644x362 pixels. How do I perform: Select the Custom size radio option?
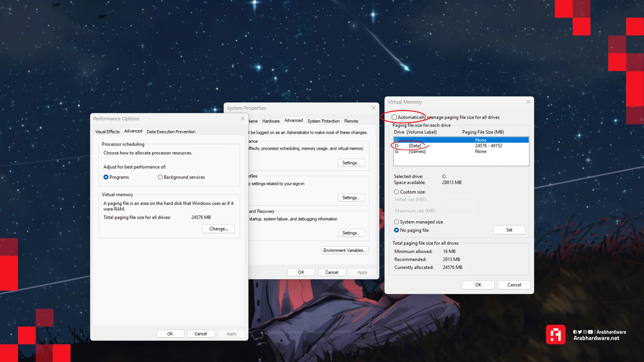396,192
